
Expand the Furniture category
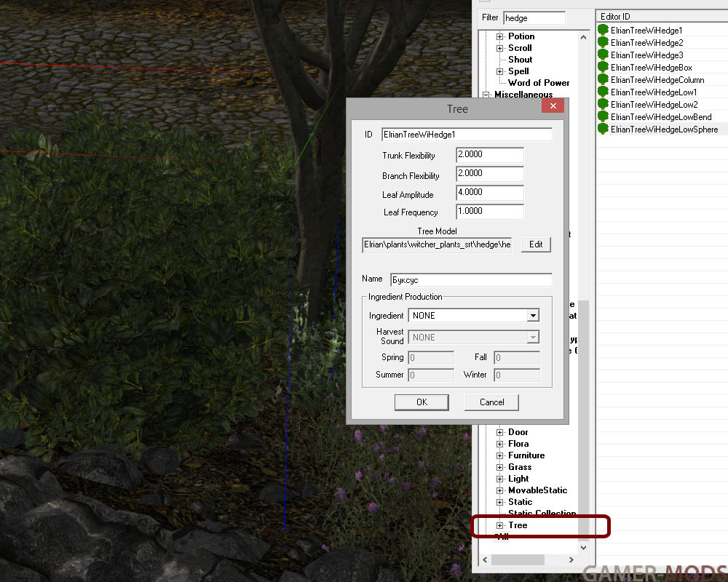499,455
